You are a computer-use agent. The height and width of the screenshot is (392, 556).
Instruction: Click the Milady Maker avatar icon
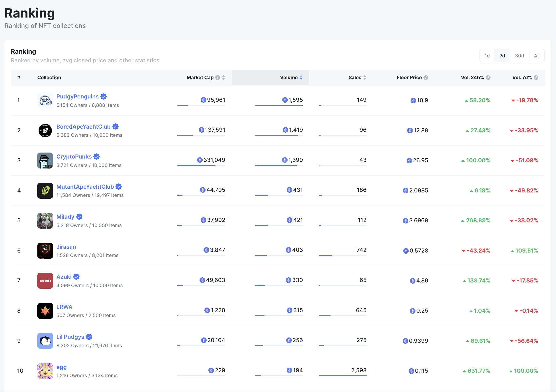(45, 221)
